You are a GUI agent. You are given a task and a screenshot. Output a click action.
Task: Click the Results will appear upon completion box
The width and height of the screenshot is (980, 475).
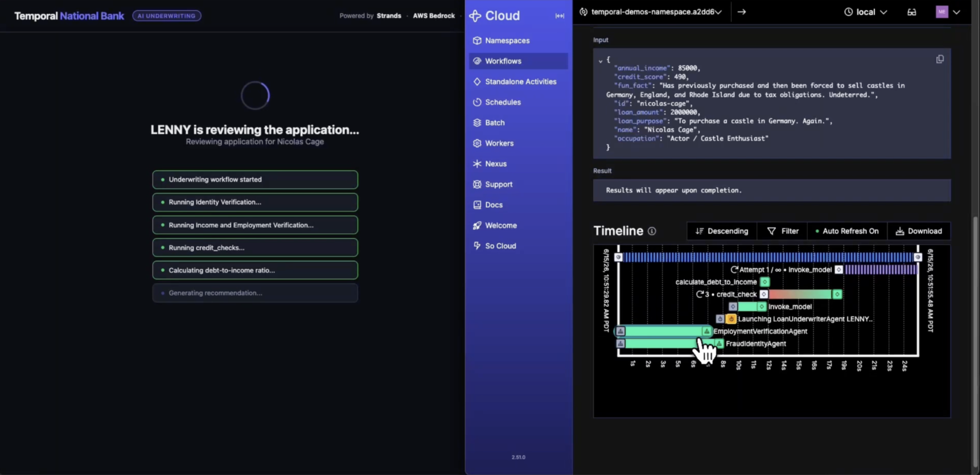(772, 190)
